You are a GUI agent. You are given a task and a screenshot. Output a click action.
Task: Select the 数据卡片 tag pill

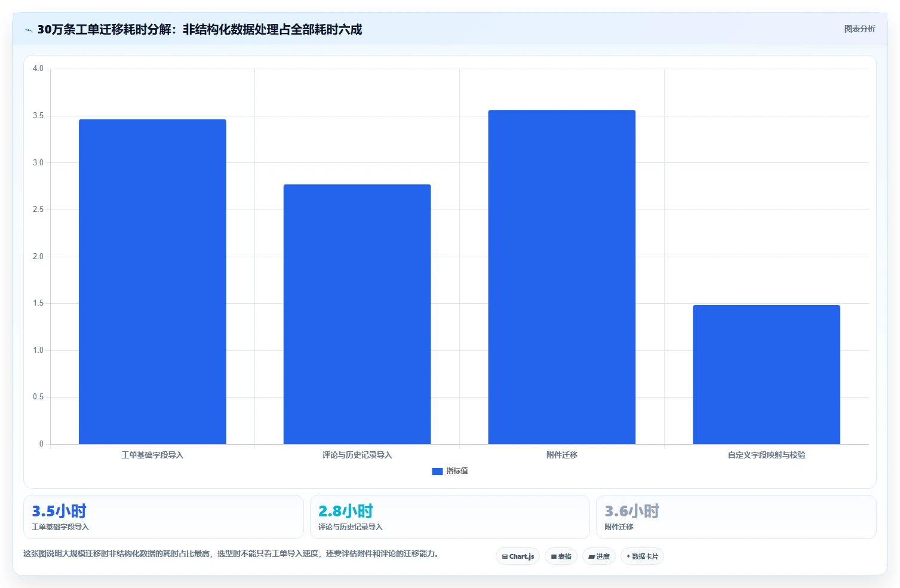[x=642, y=556]
